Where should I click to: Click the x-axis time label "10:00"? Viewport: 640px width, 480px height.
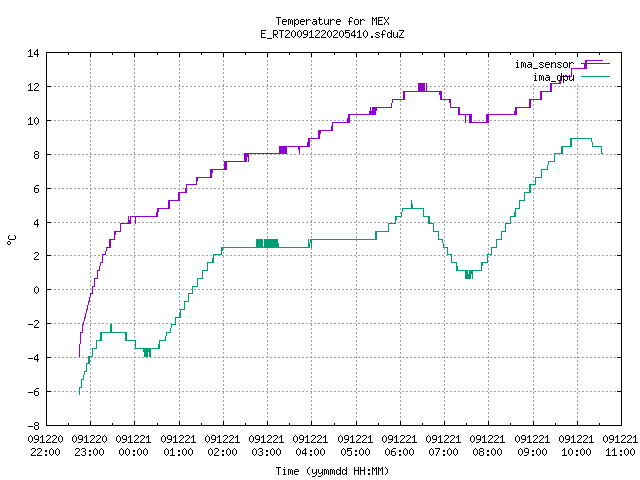[577, 452]
